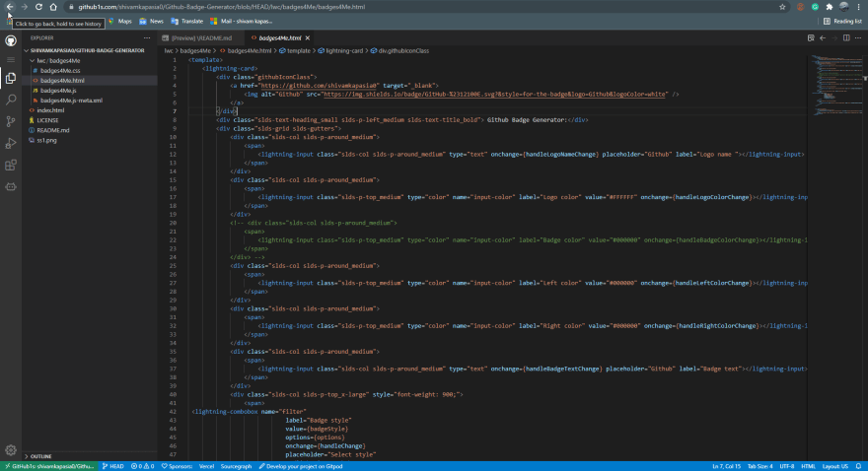Open errors and warnings count in status bar
The height and width of the screenshot is (471, 868).
coord(142,466)
